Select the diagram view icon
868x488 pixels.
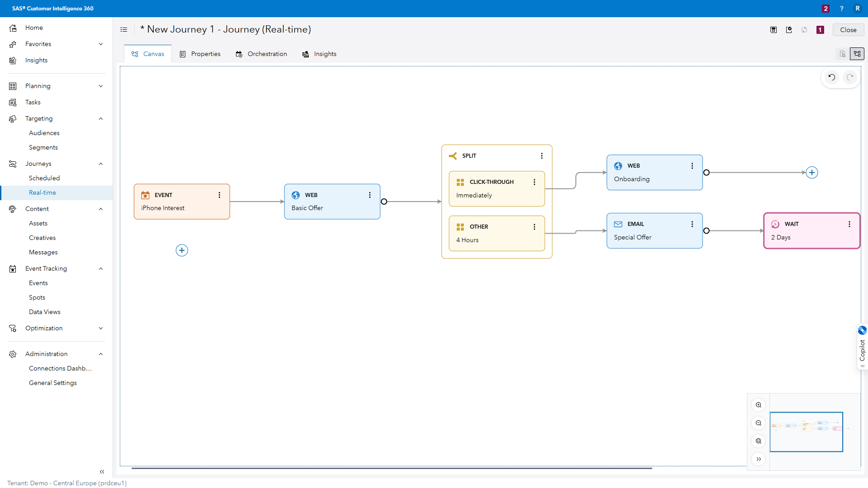[857, 53]
